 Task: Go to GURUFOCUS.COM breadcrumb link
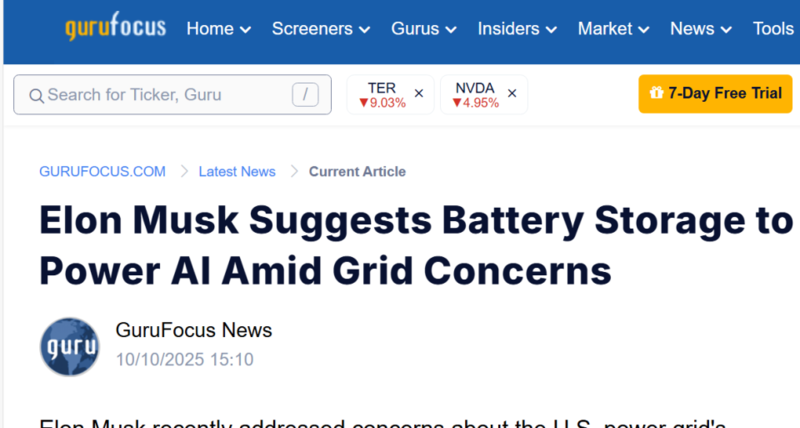click(x=102, y=172)
